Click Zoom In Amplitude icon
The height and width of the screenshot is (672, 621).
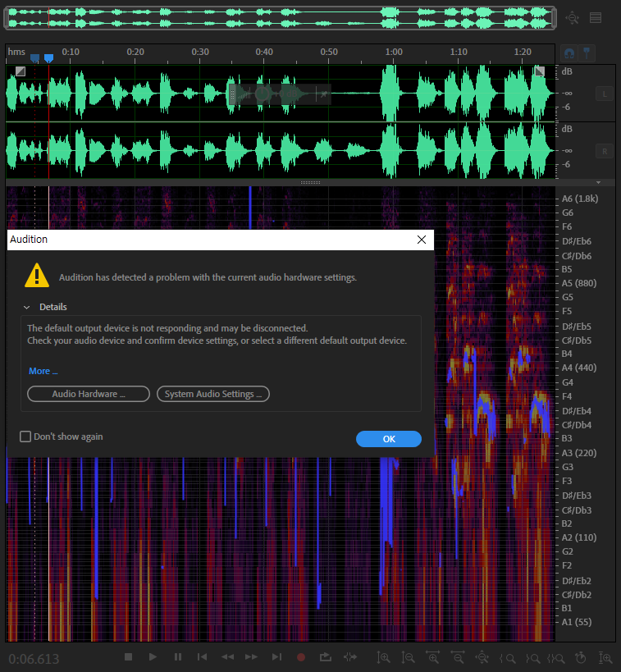click(383, 657)
